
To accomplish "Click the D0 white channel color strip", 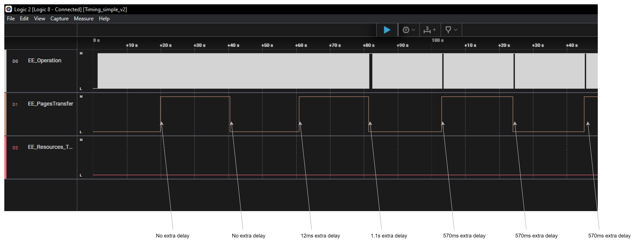I will pos(5,71).
